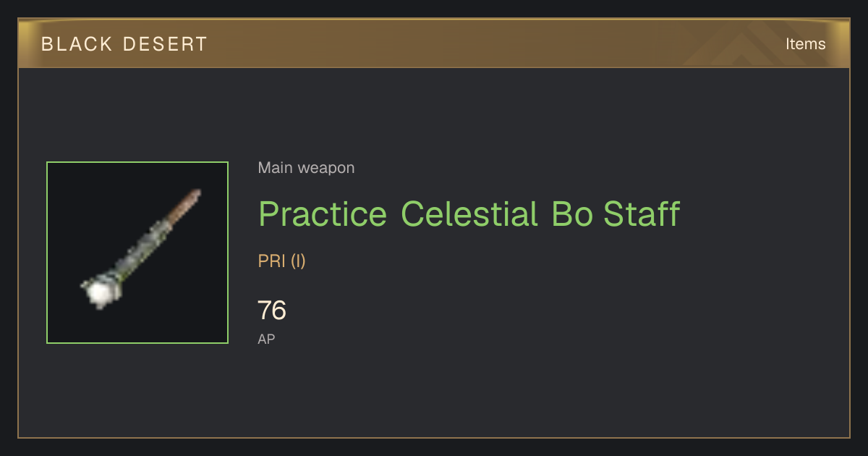The width and height of the screenshot is (868, 456).
Task: Click the gold header banner bar
Action: pos(434,43)
